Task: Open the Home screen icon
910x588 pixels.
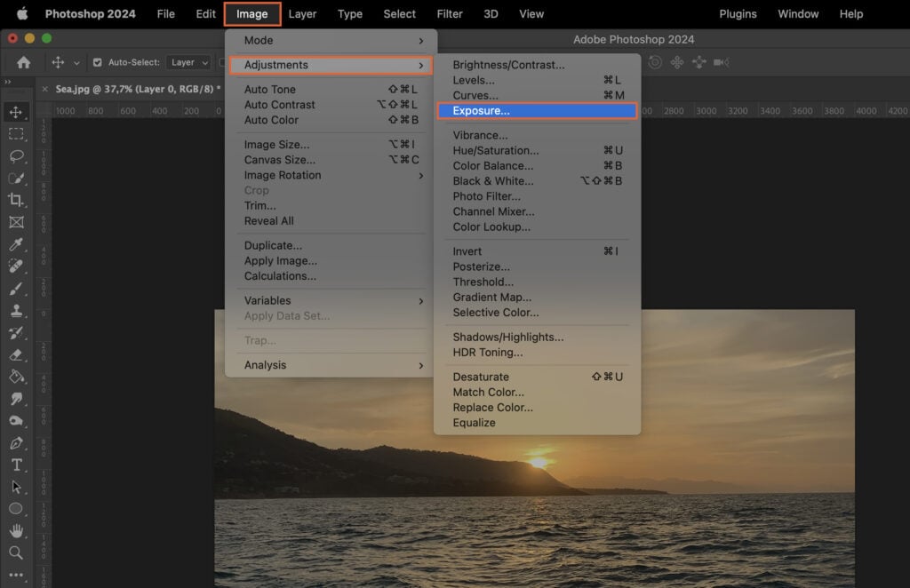Action: 22,62
